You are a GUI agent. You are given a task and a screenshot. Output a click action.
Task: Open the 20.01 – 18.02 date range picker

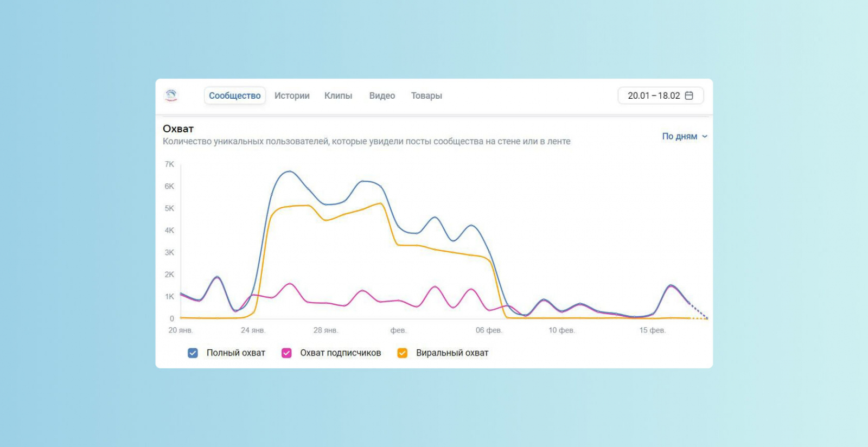coord(661,95)
